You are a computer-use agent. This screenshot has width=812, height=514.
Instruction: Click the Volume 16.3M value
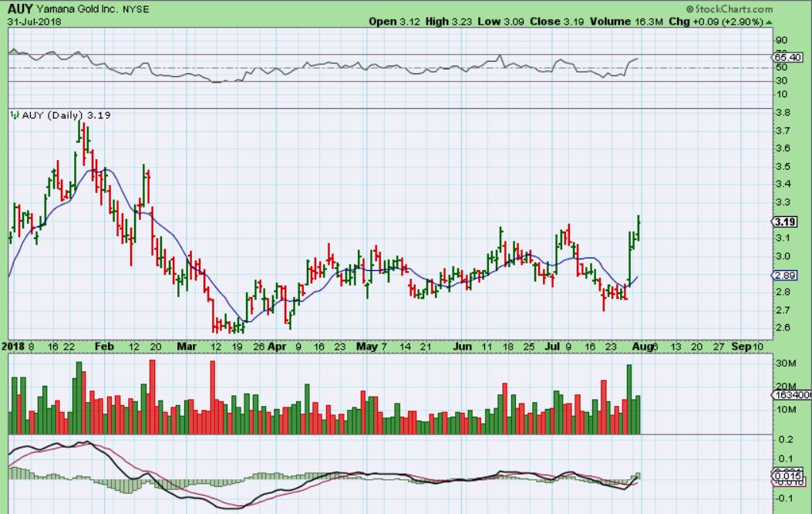(626, 22)
